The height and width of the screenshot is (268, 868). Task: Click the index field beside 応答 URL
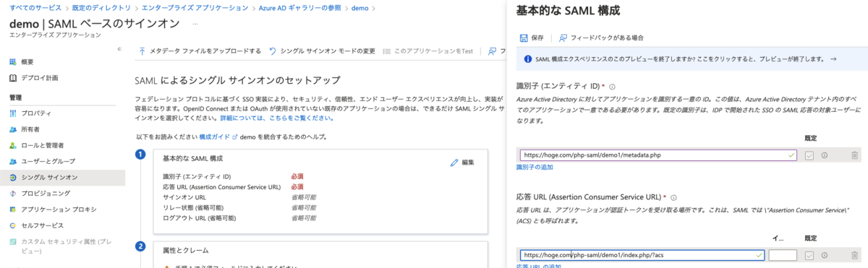[x=783, y=255]
